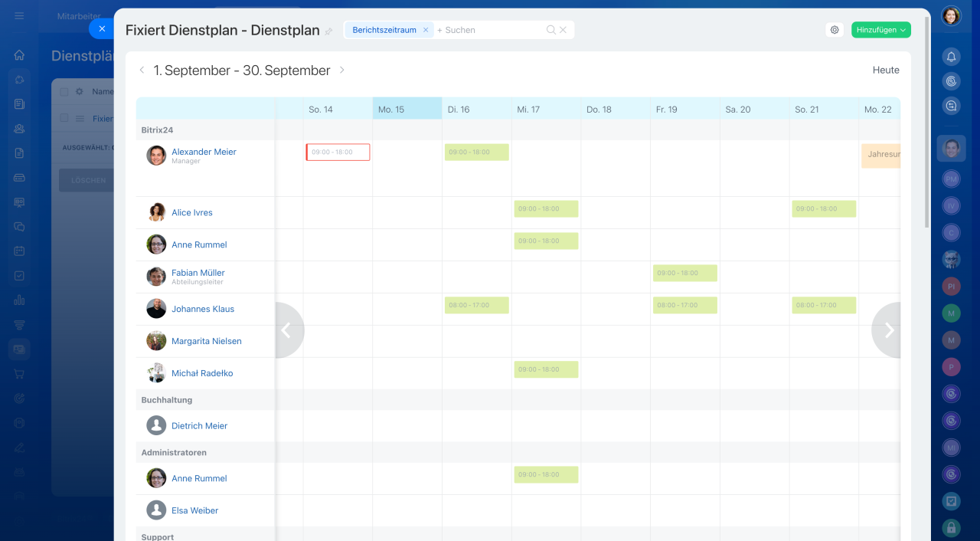The width and height of the screenshot is (980, 541).
Task: Open the Hinzufügen dropdown button
Action: coord(880,30)
